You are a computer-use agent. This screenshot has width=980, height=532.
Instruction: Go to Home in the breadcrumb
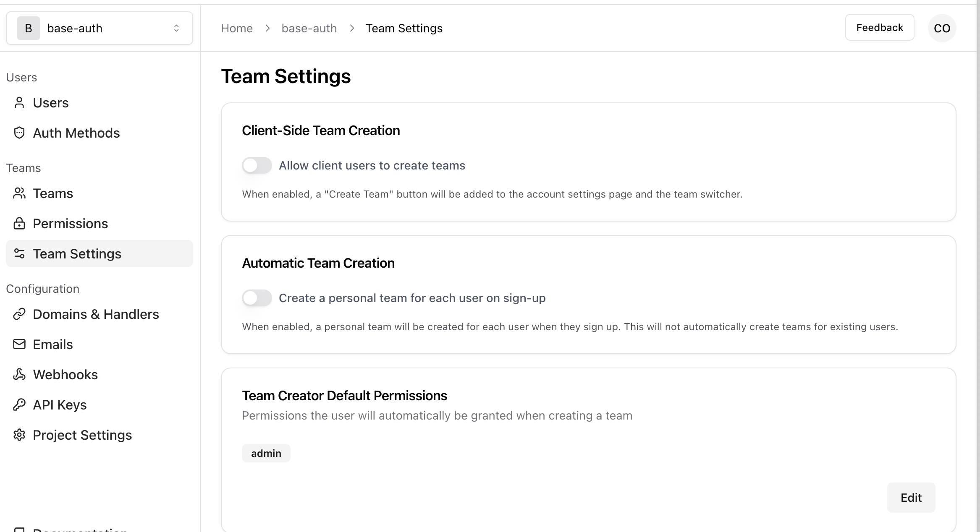click(237, 28)
